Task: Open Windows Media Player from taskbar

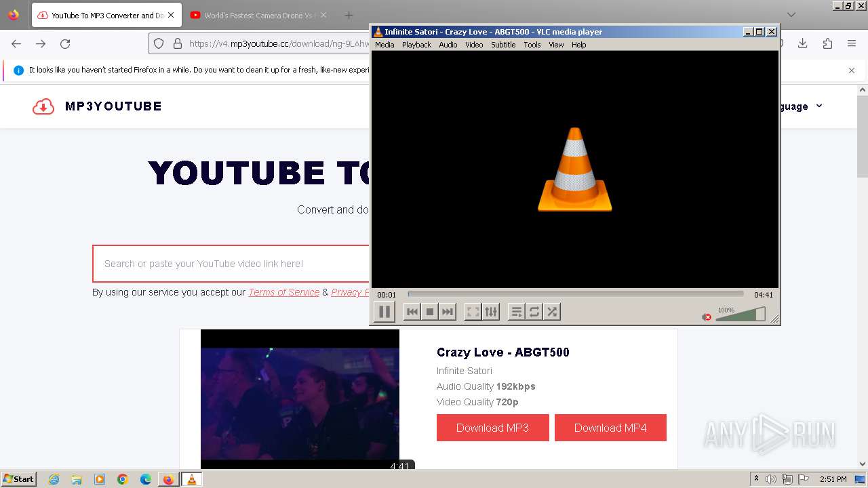Action: [x=100, y=479]
